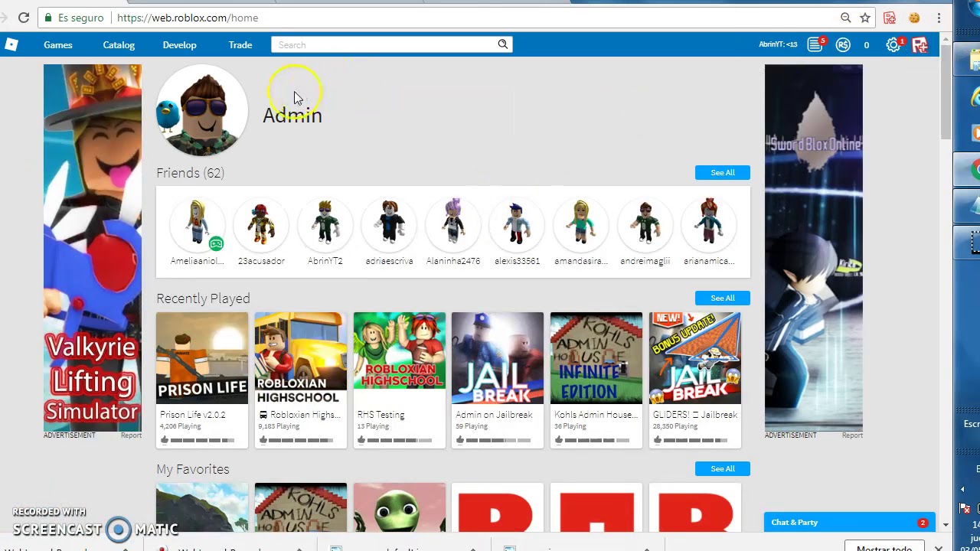Screen dimensions: 980x551
Task: Open friend Ameliaaniol's profile
Action: pos(197,233)
